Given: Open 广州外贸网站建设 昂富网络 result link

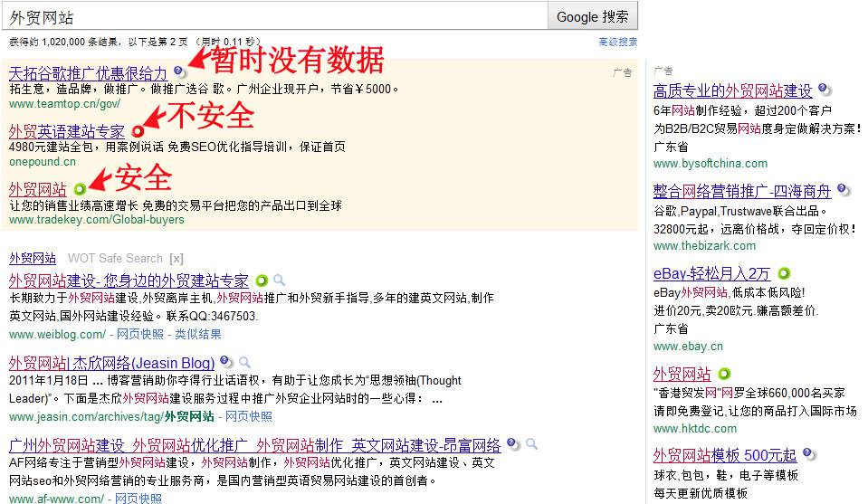Looking at the screenshot, I should (x=254, y=445).
